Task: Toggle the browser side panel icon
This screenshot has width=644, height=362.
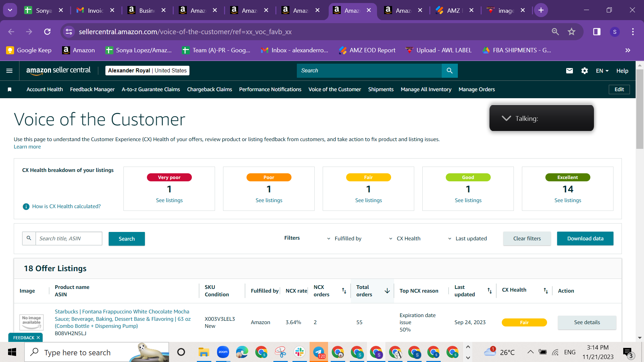Action: coord(597,32)
